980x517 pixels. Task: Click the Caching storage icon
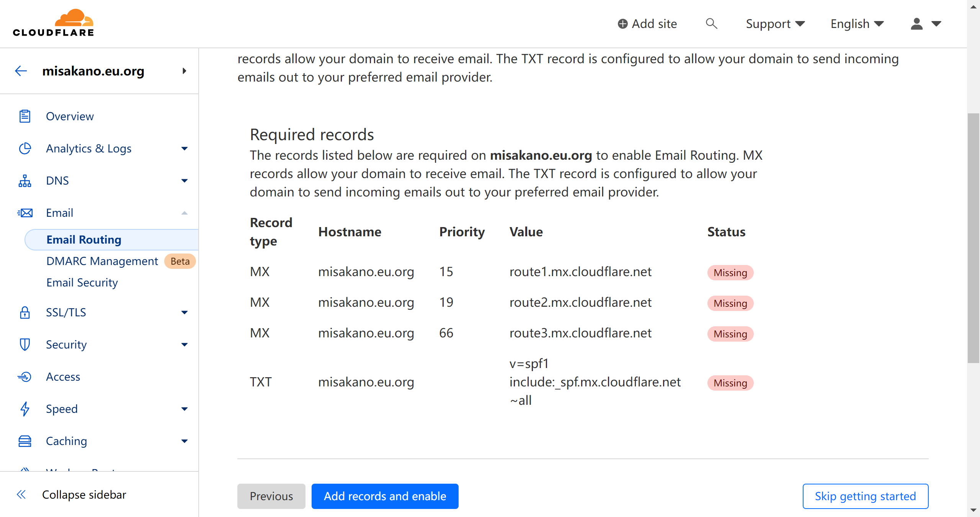coord(25,441)
